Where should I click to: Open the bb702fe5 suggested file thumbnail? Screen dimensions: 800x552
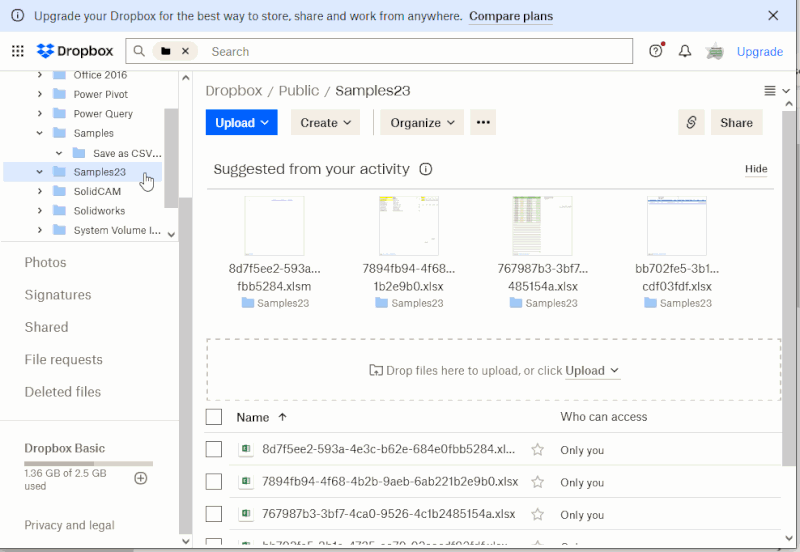(x=677, y=226)
